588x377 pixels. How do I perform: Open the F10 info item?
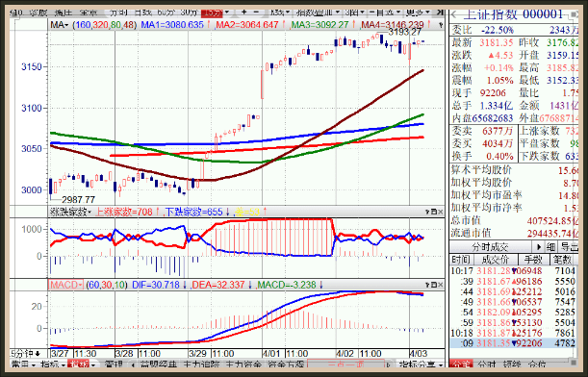(17, 13)
